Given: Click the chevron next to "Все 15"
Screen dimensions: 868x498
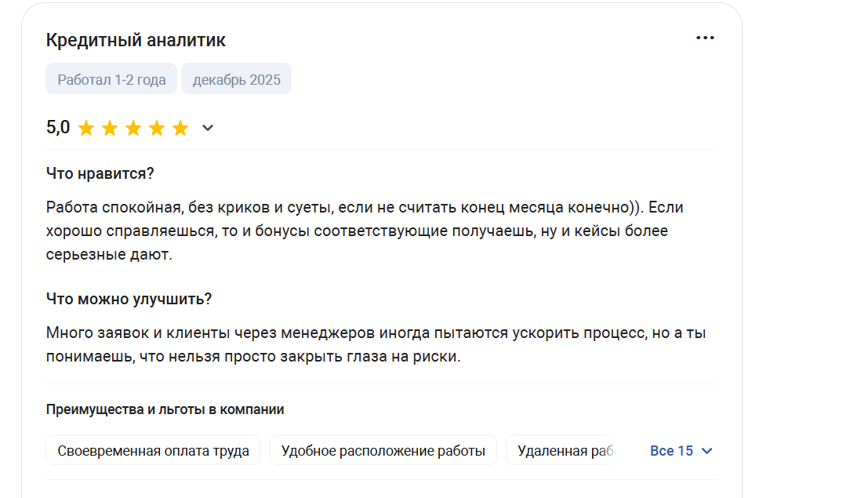Looking at the screenshot, I should 706,451.
